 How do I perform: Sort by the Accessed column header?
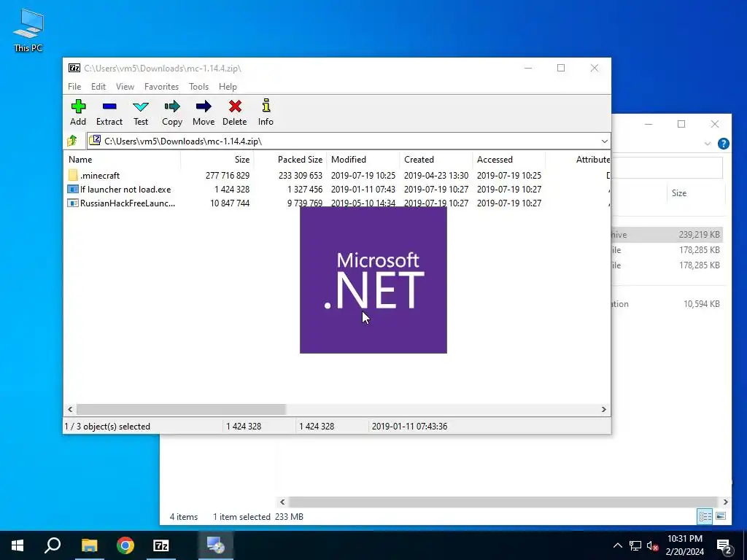tap(508, 160)
